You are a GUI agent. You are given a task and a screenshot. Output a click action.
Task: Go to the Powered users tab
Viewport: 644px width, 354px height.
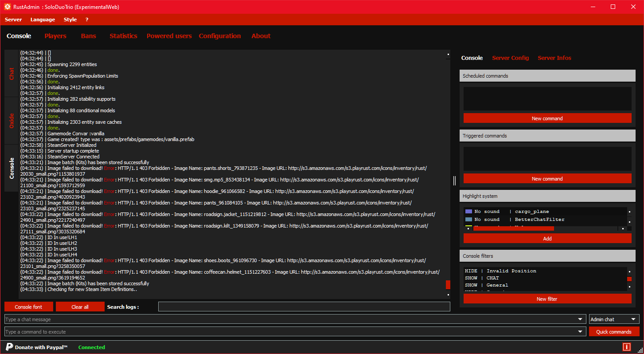click(169, 36)
